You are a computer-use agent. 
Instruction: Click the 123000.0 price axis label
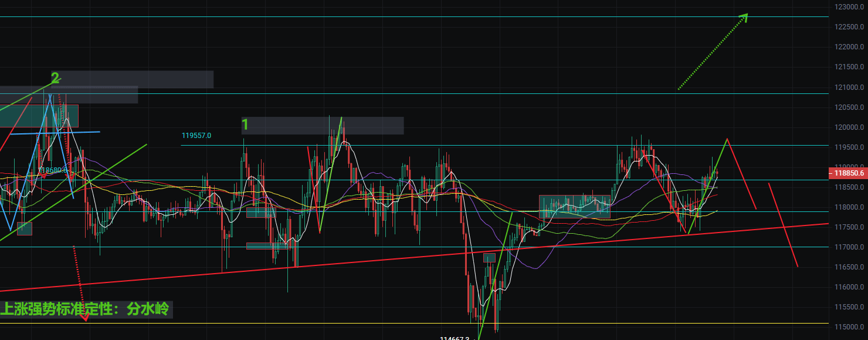849,6
